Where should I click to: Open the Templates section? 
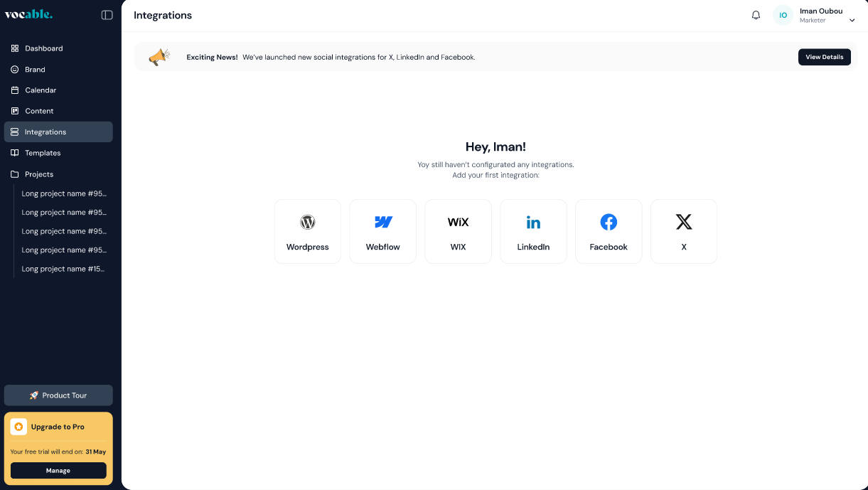tap(44, 153)
